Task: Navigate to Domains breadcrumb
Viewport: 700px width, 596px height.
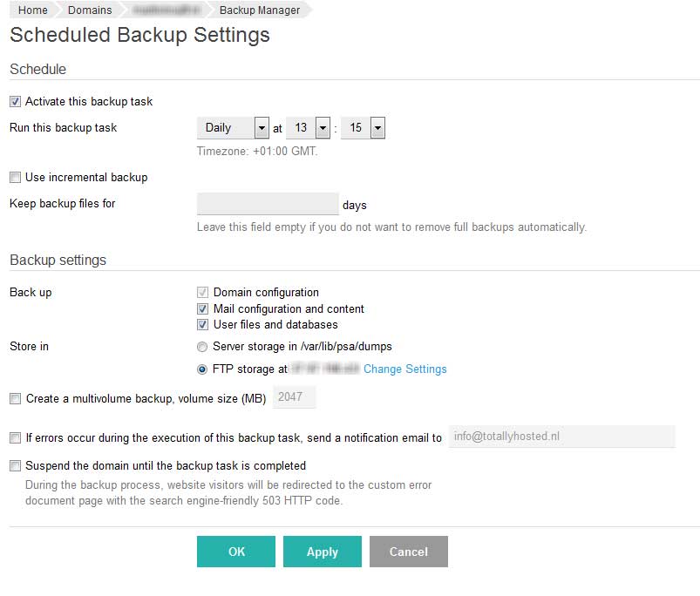Action: tap(90, 10)
